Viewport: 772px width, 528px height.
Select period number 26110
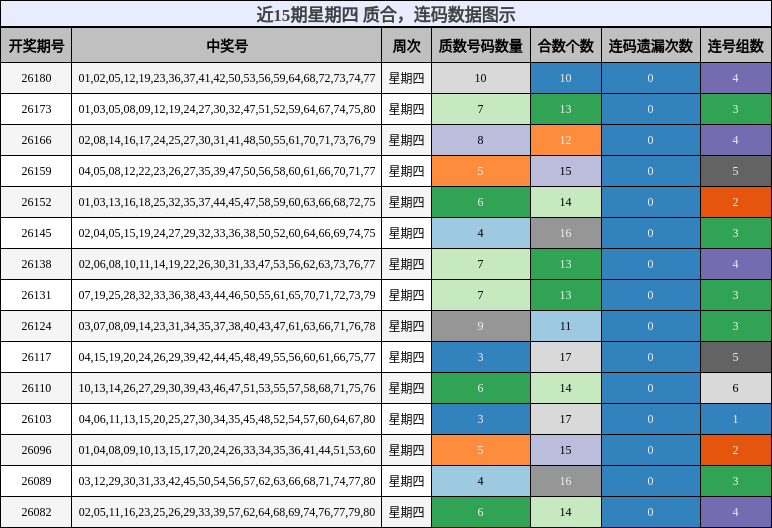tap(36, 388)
